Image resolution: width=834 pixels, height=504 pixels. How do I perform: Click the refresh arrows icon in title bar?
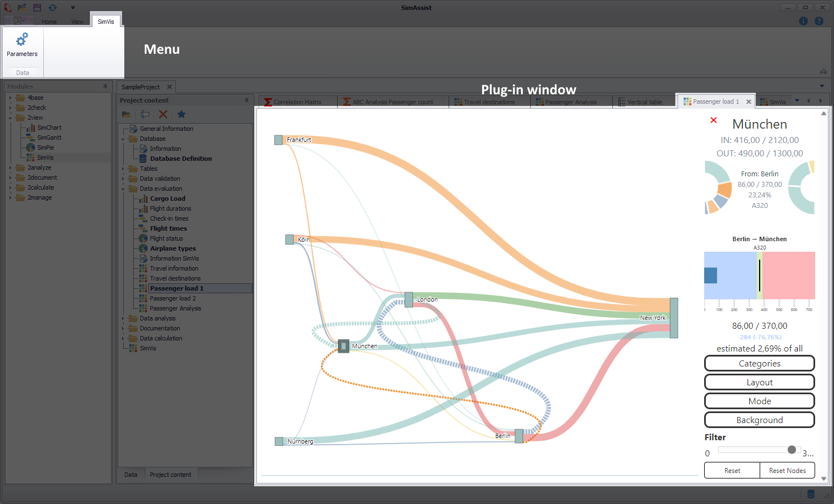[53, 8]
